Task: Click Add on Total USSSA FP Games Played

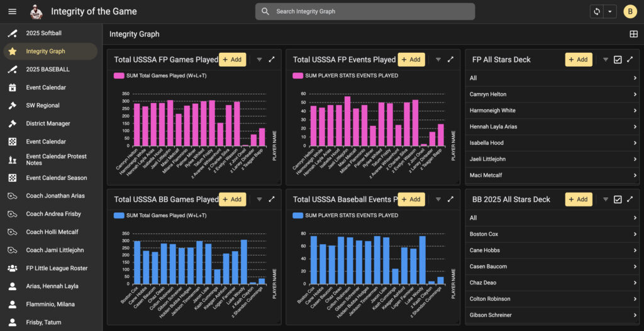Action: tap(232, 60)
